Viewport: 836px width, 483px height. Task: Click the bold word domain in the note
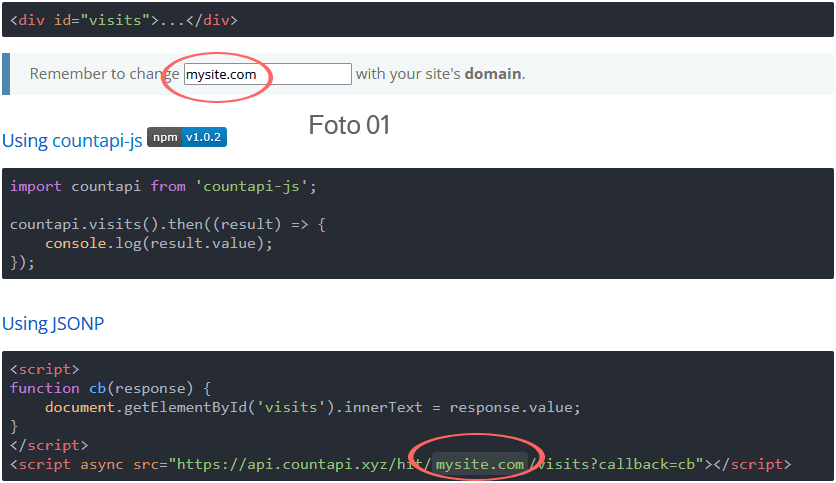493,74
